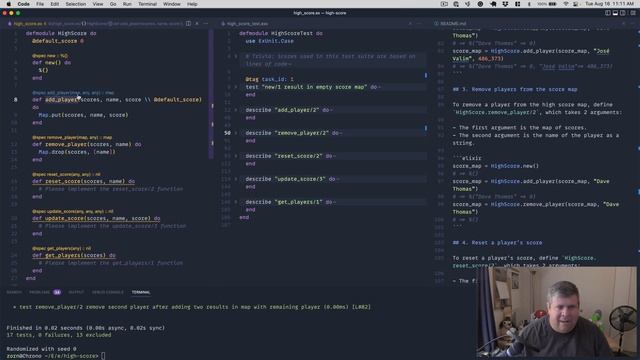Open the Window menu
The image size is (640, 360).
click(172, 4)
